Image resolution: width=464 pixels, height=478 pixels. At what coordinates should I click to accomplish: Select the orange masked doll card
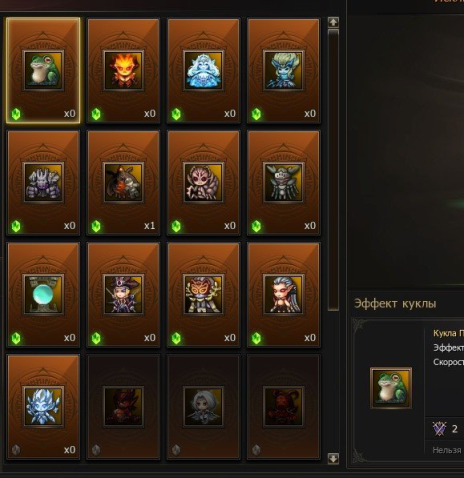tap(203, 295)
